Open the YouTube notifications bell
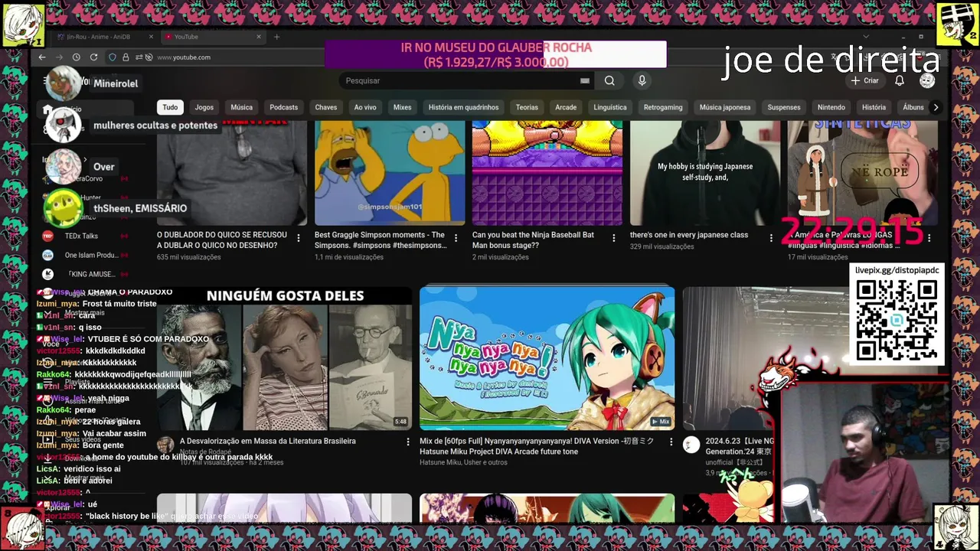980x551 pixels. [900, 80]
